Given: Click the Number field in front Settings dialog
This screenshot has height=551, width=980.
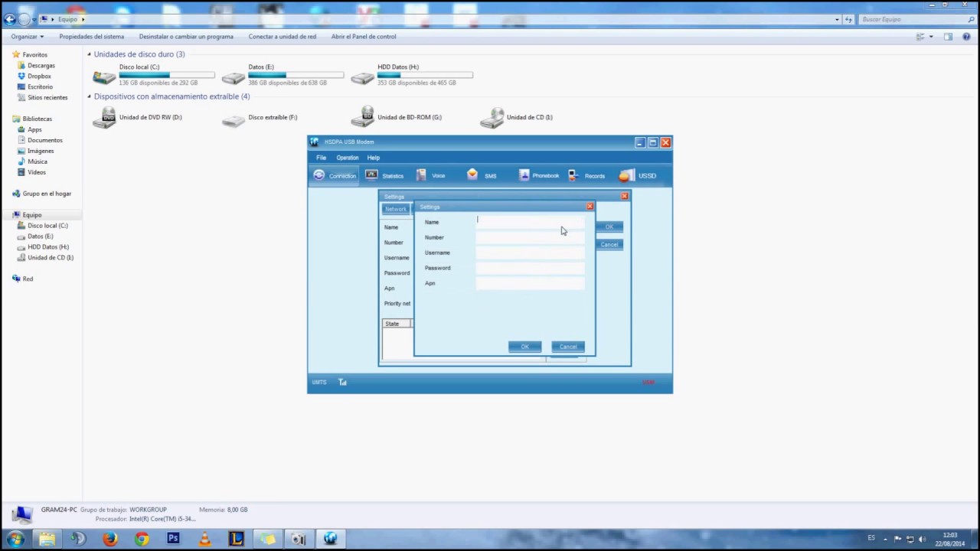Looking at the screenshot, I should (530, 237).
